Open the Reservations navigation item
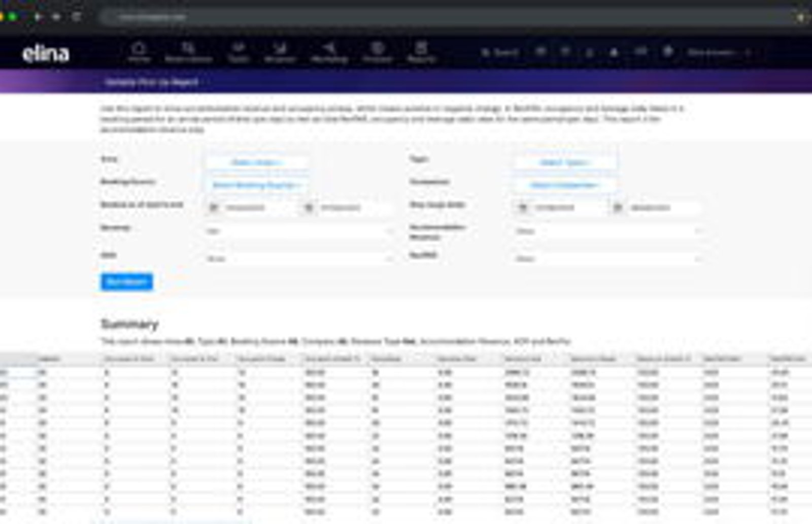The width and height of the screenshot is (812, 524). point(188,52)
